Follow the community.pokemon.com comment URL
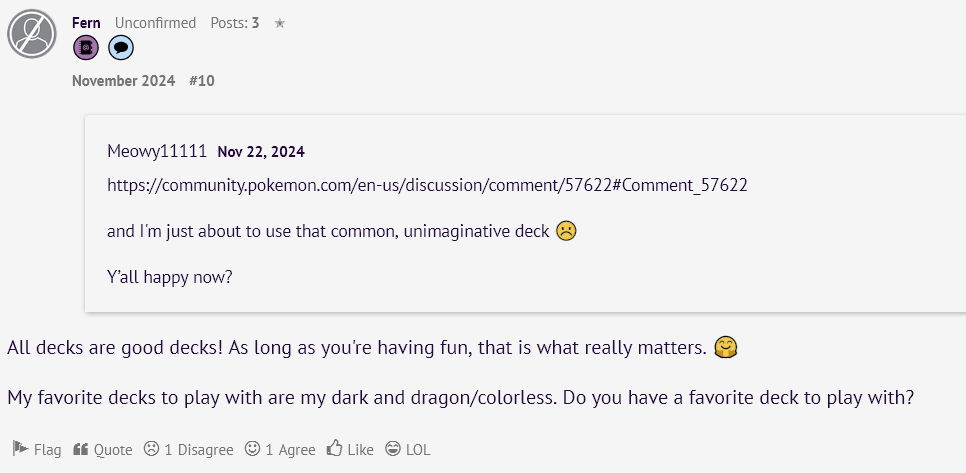The width and height of the screenshot is (966, 473). point(427,185)
